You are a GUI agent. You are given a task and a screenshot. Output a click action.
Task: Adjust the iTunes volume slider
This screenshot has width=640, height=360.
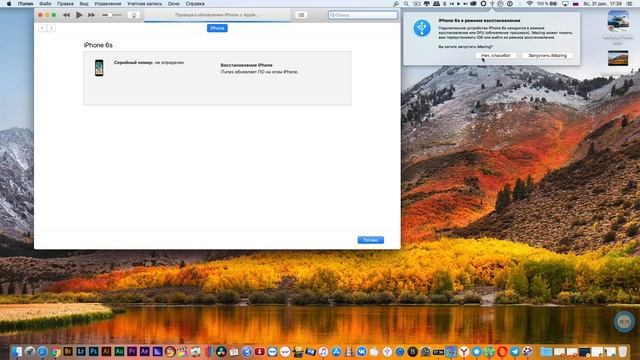pos(111,15)
